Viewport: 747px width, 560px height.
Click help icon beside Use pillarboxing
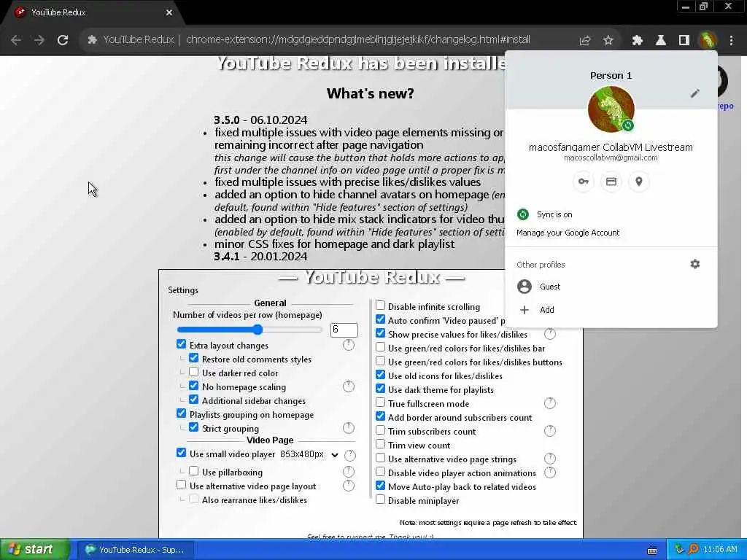tap(349, 472)
